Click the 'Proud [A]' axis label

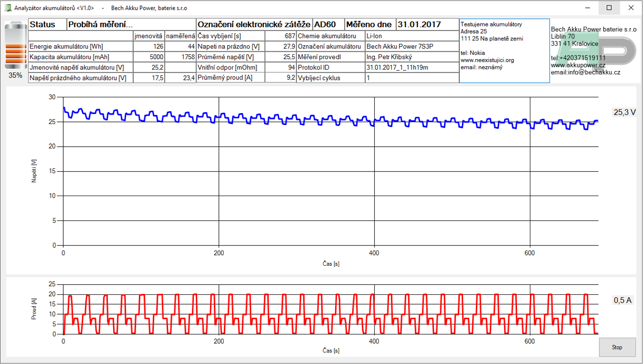pos(34,309)
